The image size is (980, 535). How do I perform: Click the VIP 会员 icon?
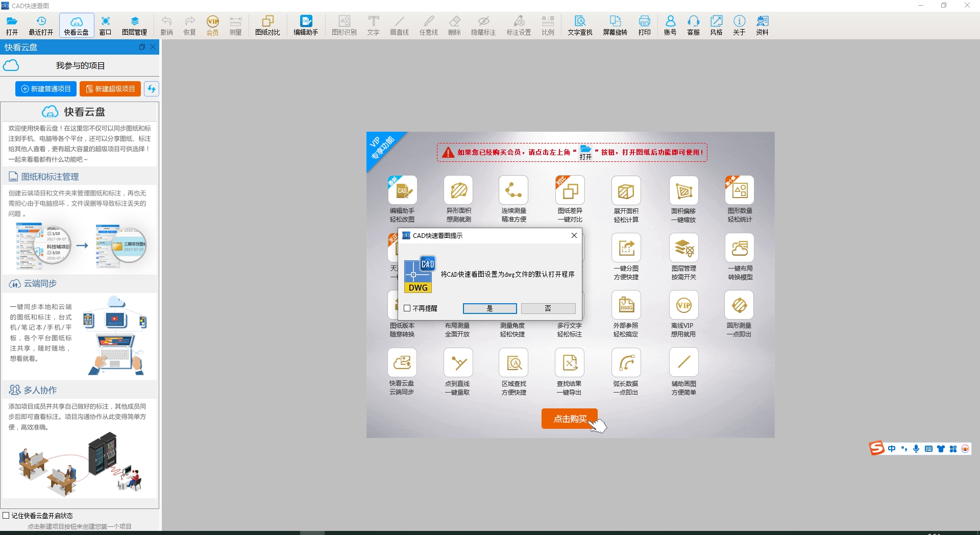pos(212,25)
